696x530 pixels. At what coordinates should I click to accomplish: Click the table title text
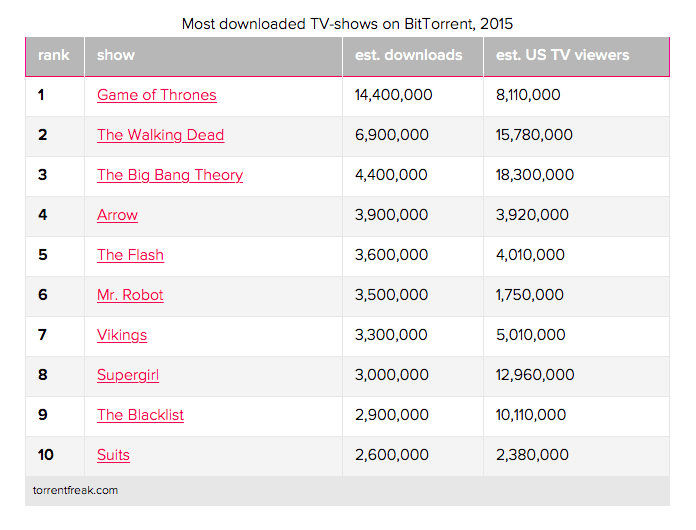pos(347,24)
